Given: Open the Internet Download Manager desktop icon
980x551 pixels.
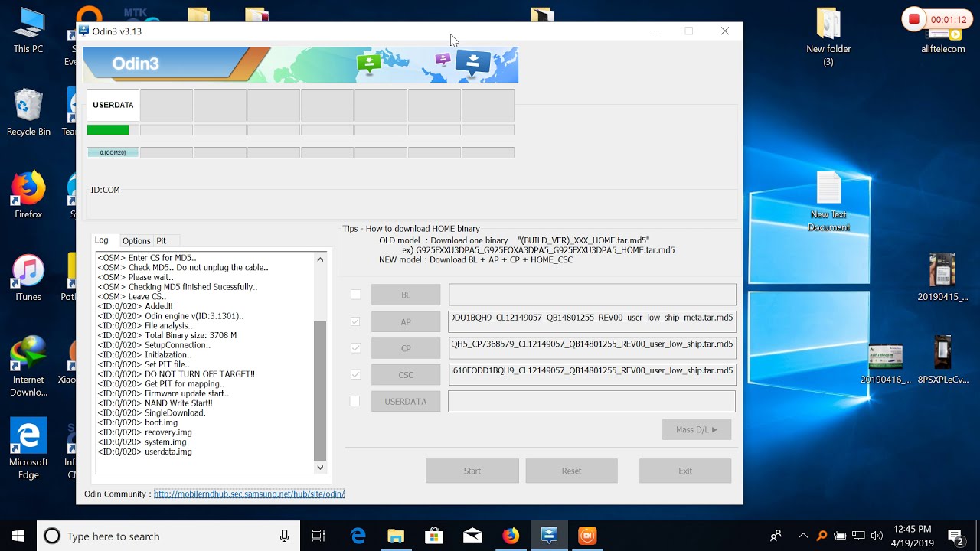Looking at the screenshot, I should [x=28, y=367].
